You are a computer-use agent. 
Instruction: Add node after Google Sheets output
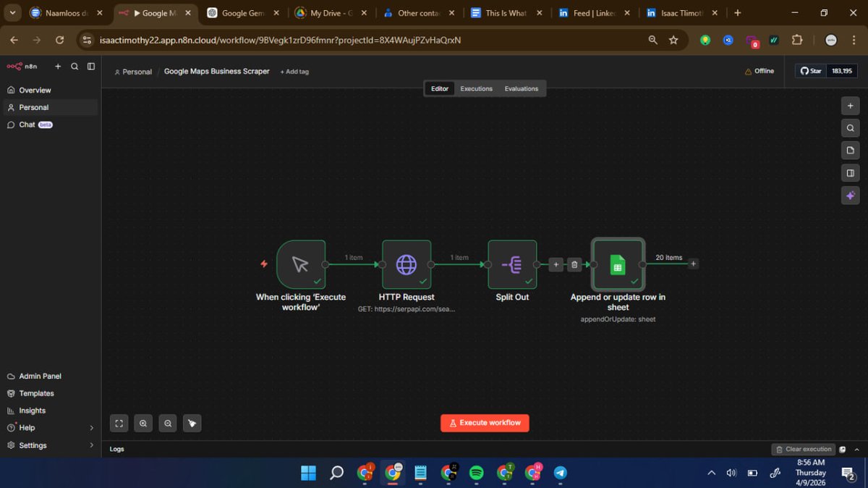point(693,264)
